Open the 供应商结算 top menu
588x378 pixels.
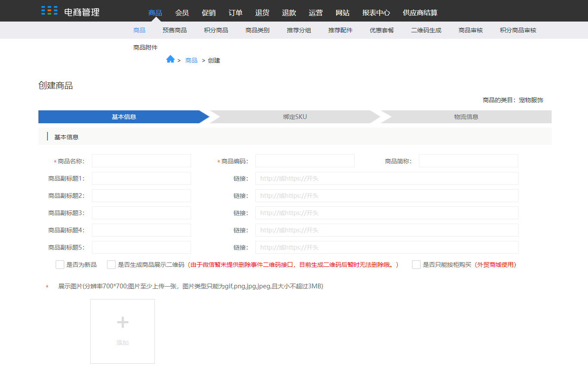tap(420, 13)
